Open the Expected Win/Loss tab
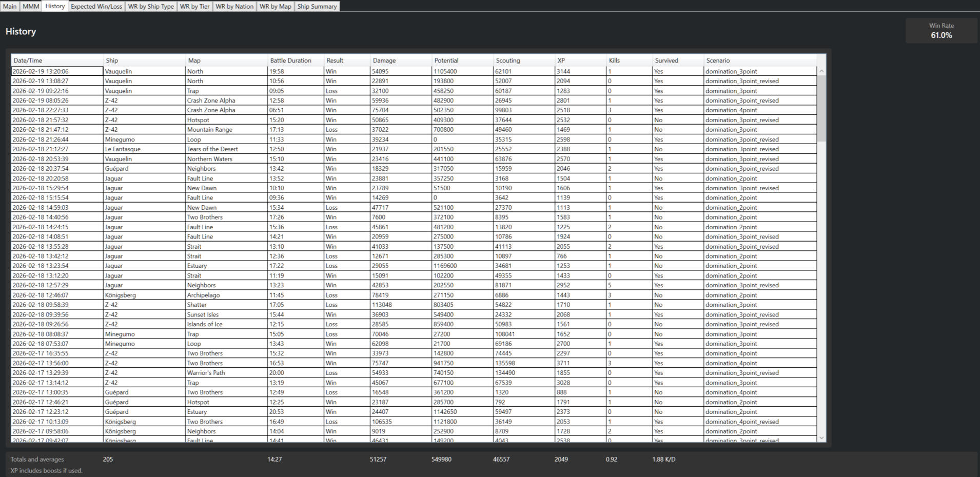 [x=96, y=6]
